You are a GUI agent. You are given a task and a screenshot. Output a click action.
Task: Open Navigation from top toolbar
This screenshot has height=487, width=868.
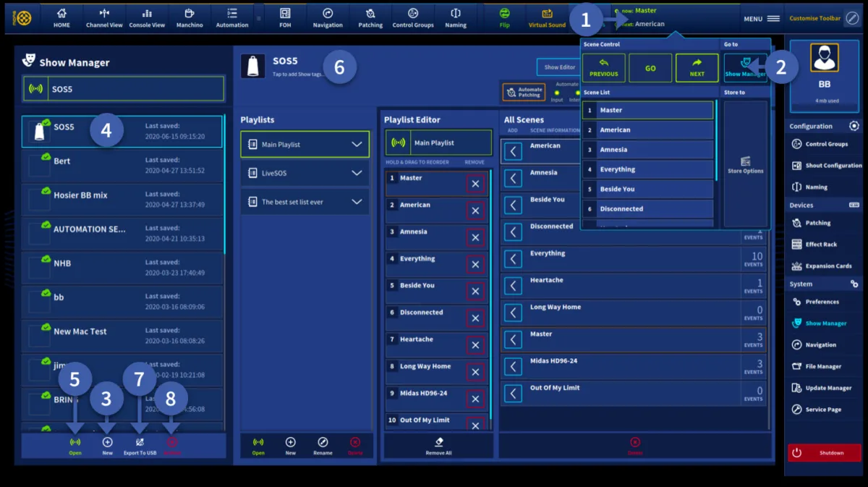click(328, 18)
